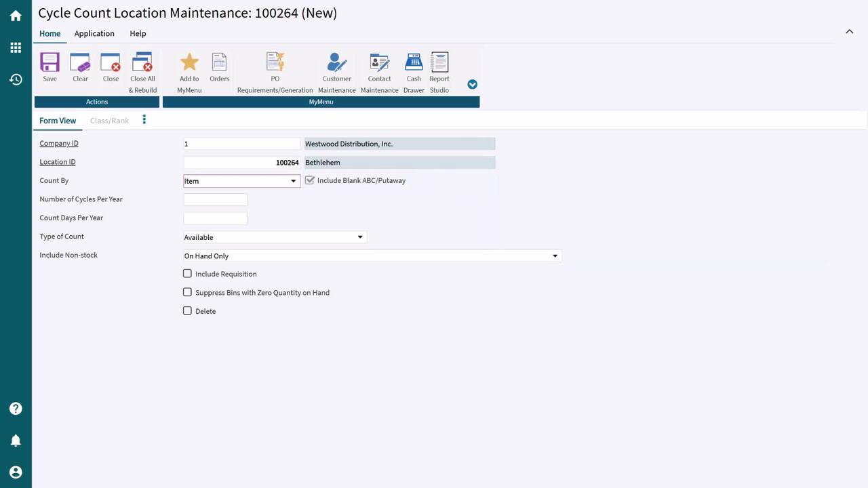Open the Help menu
The image size is (868, 488).
[x=138, y=33]
